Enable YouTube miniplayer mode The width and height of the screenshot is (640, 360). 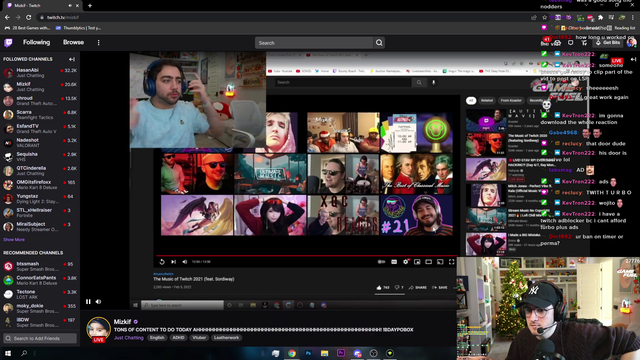(417, 262)
